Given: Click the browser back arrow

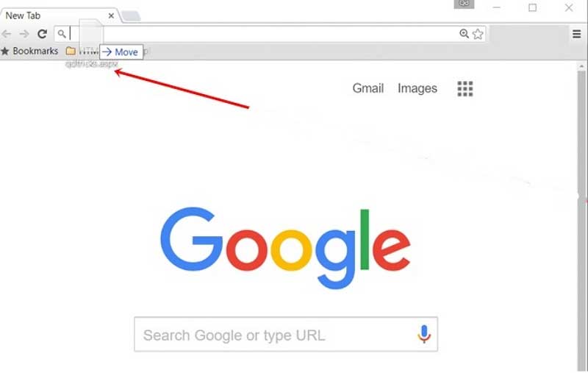Looking at the screenshot, I should [7, 34].
